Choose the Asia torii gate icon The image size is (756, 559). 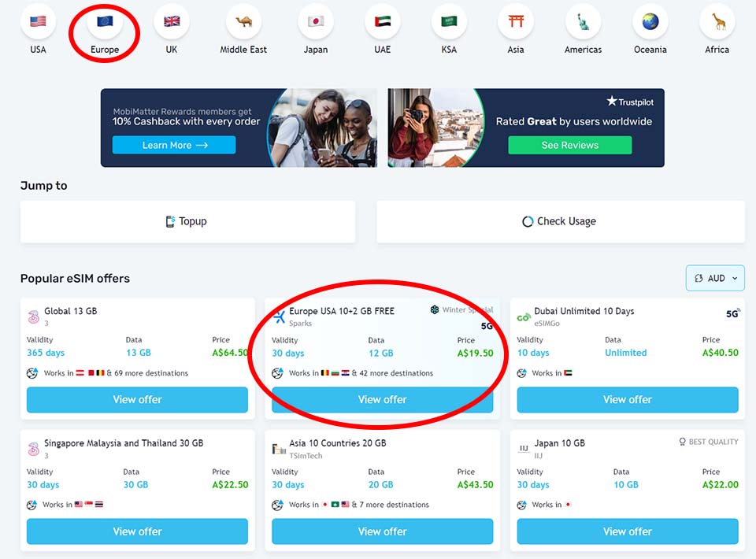[516, 21]
